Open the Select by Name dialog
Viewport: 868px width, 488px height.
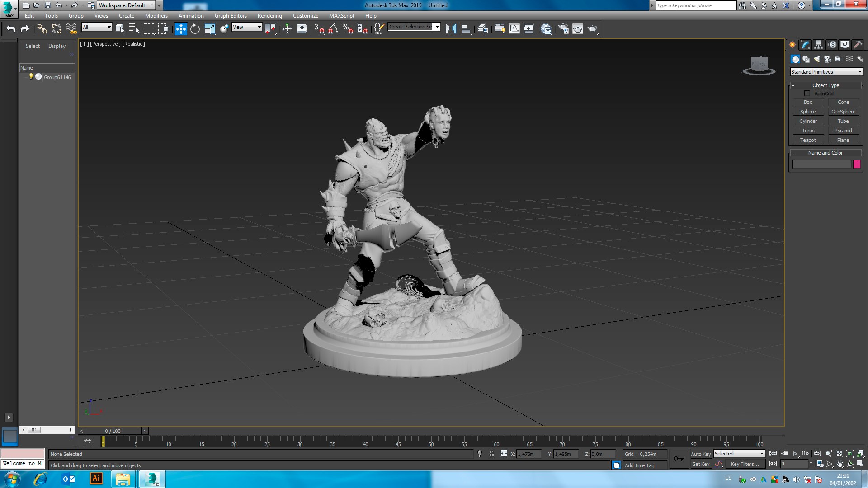pyautogui.click(x=134, y=29)
